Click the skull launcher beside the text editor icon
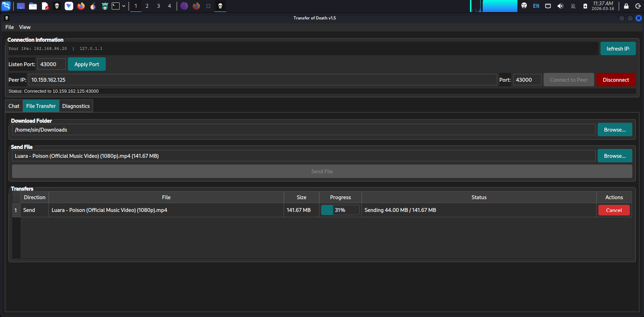Viewport: 644px width, 317px height. [x=57, y=6]
